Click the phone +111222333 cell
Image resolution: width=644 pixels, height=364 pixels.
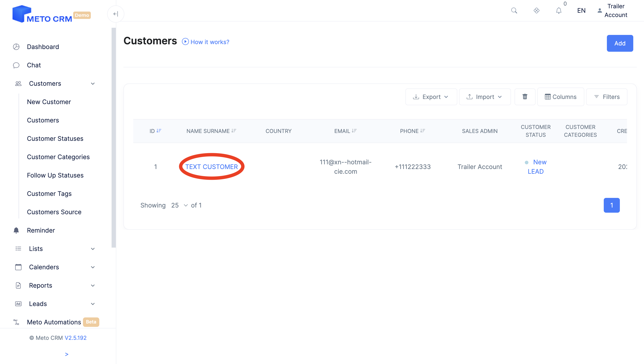pyautogui.click(x=413, y=167)
